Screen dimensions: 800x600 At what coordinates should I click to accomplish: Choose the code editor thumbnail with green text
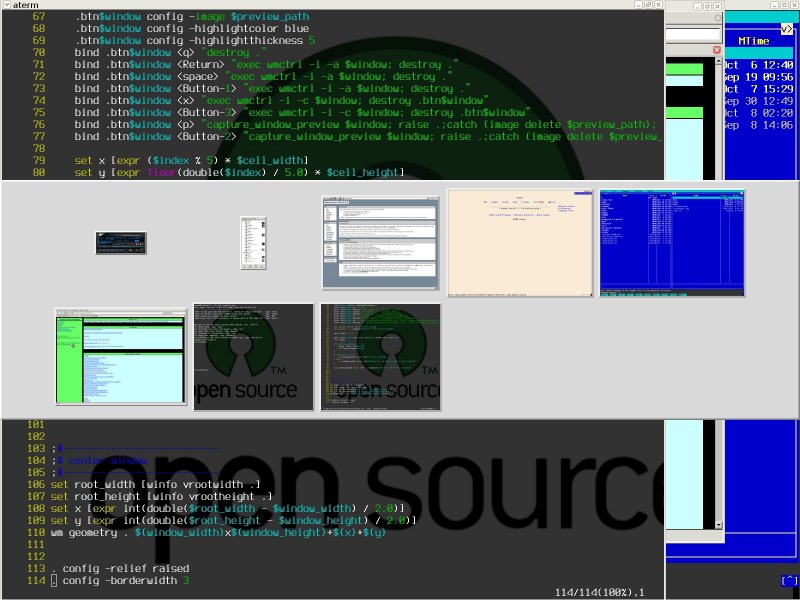point(381,356)
